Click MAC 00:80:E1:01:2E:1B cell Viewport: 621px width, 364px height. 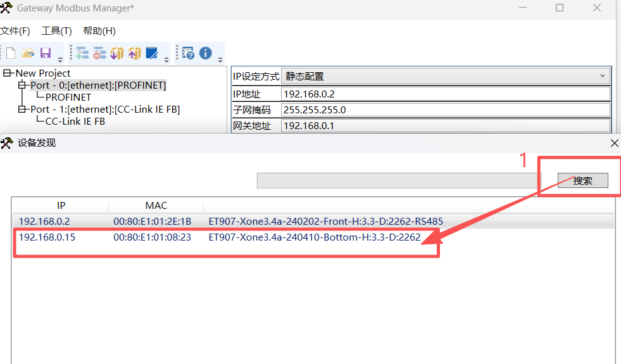(x=153, y=222)
